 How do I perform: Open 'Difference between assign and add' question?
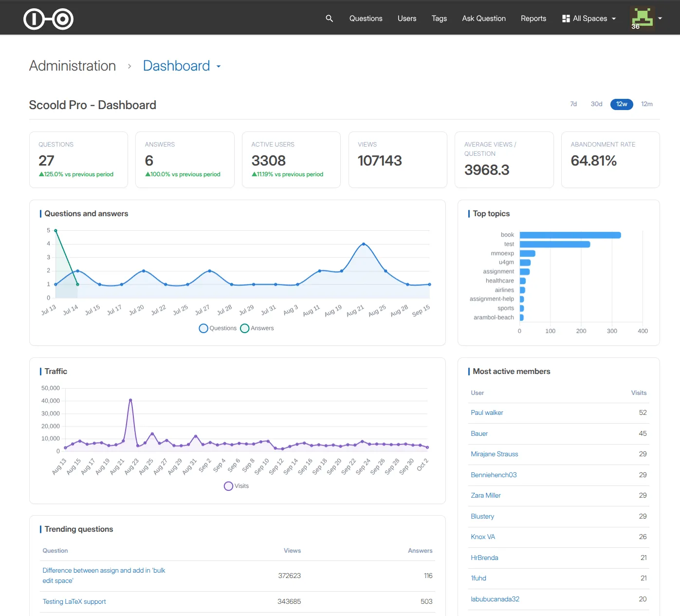(104, 576)
